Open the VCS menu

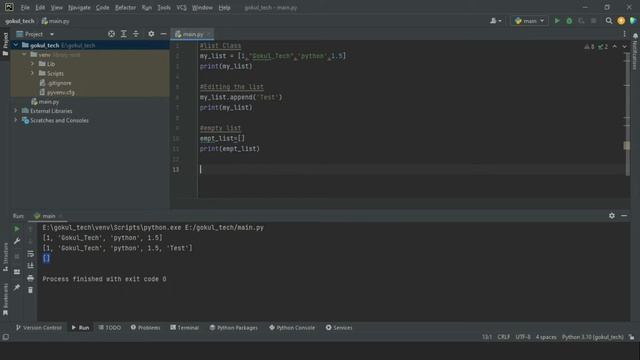[181, 7]
